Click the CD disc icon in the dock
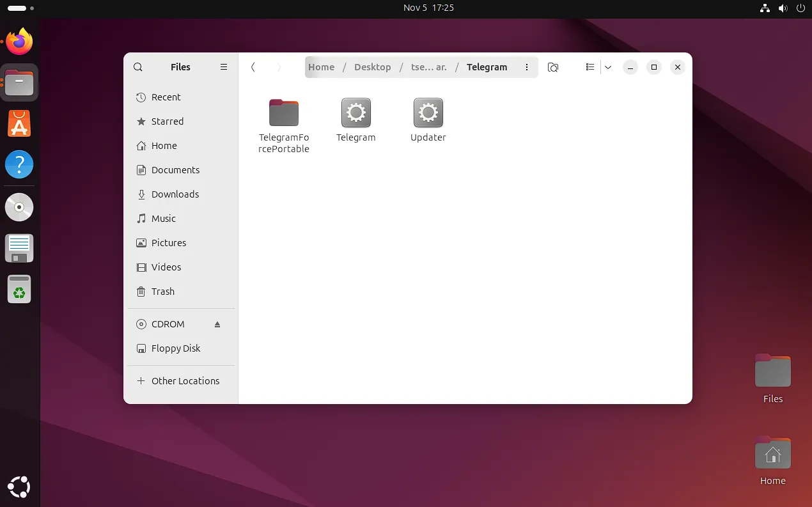812x507 pixels. point(19,207)
